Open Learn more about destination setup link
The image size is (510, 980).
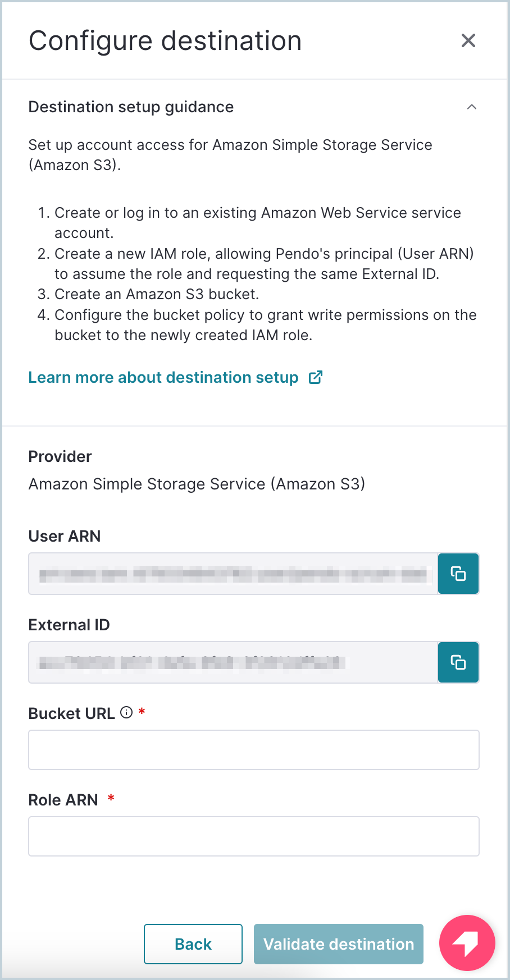(x=163, y=377)
